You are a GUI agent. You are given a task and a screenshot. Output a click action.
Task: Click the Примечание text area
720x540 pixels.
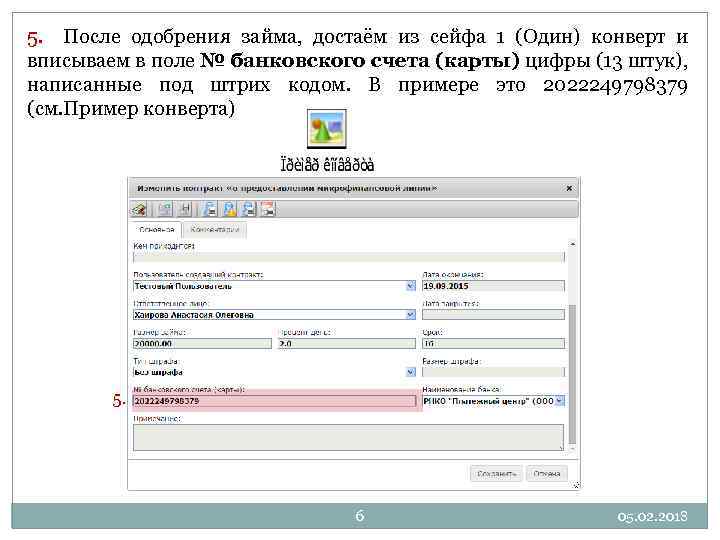pyautogui.click(x=349, y=438)
